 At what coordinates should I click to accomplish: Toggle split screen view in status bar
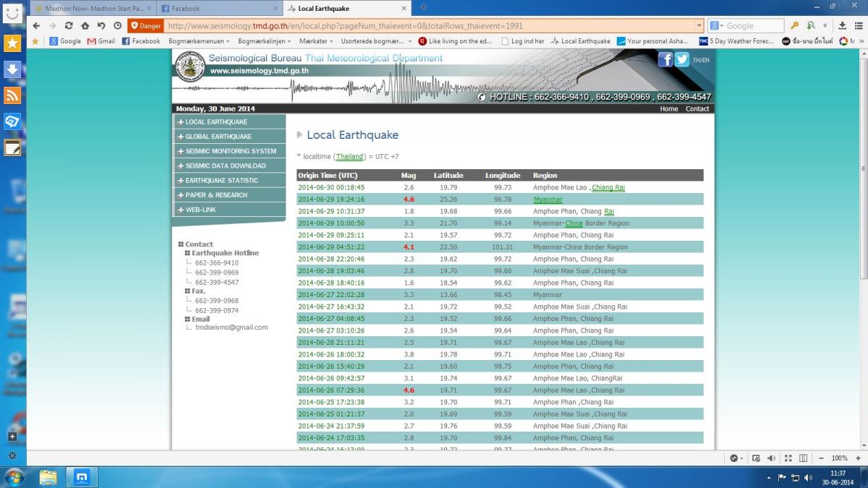tap(802, 458)
